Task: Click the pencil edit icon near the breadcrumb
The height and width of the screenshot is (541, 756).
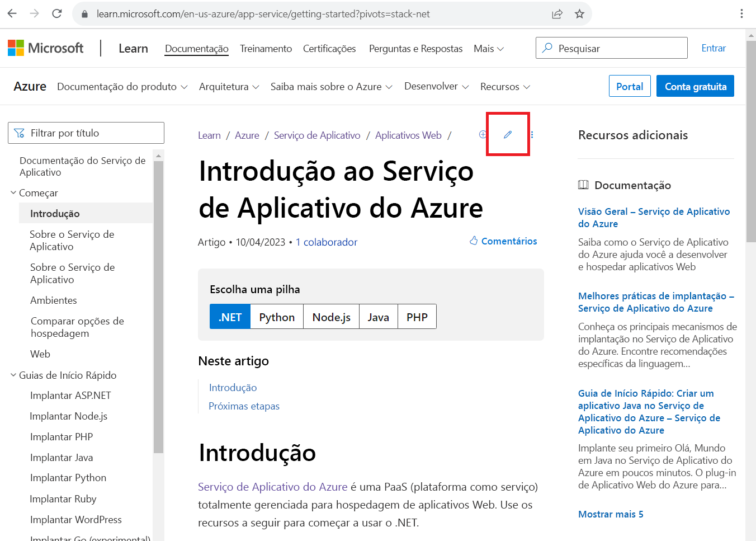Action: (507, 134)
